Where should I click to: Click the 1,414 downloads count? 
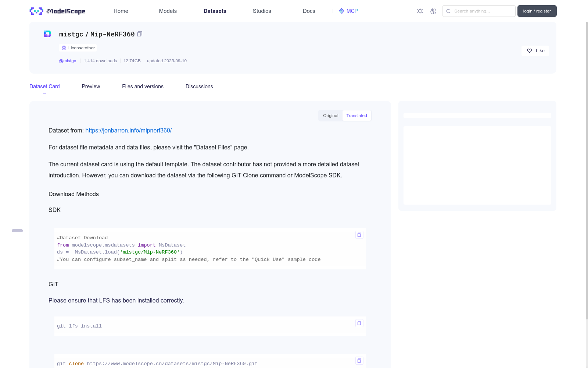[100, 61]
